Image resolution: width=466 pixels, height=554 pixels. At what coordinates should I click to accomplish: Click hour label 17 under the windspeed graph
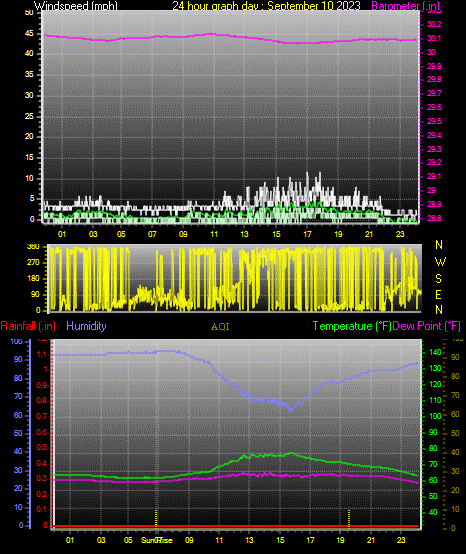pyautogui.click(x=307, y=234)
